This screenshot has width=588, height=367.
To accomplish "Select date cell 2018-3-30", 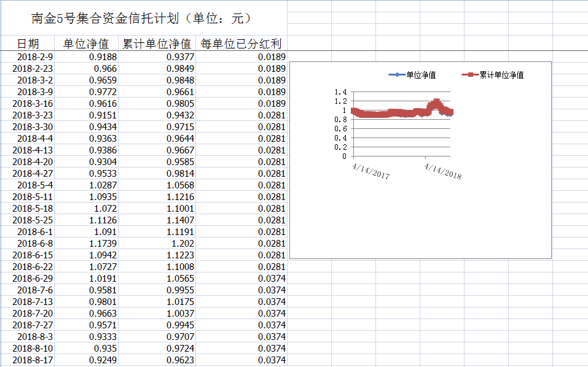I will click(28, 126).
